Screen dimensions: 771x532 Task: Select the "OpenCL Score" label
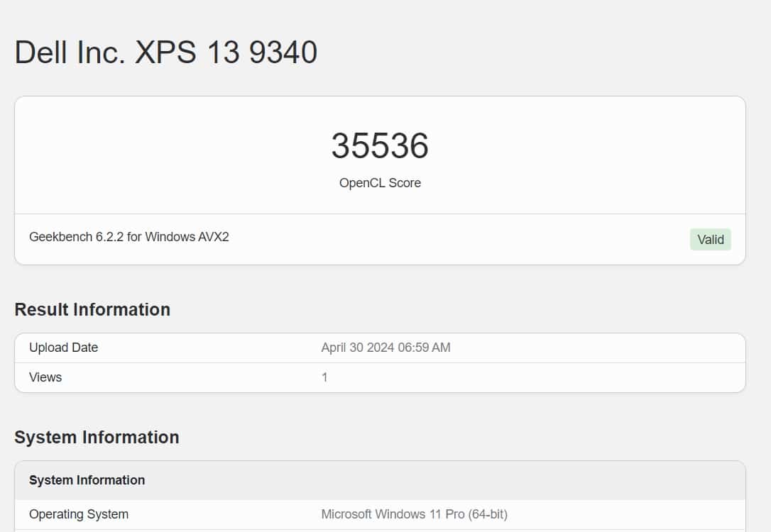point(380,183)
